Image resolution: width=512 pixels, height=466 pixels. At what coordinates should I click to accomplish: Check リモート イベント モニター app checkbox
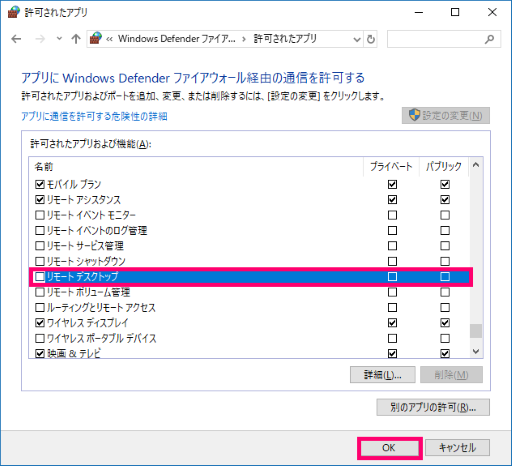40,215
